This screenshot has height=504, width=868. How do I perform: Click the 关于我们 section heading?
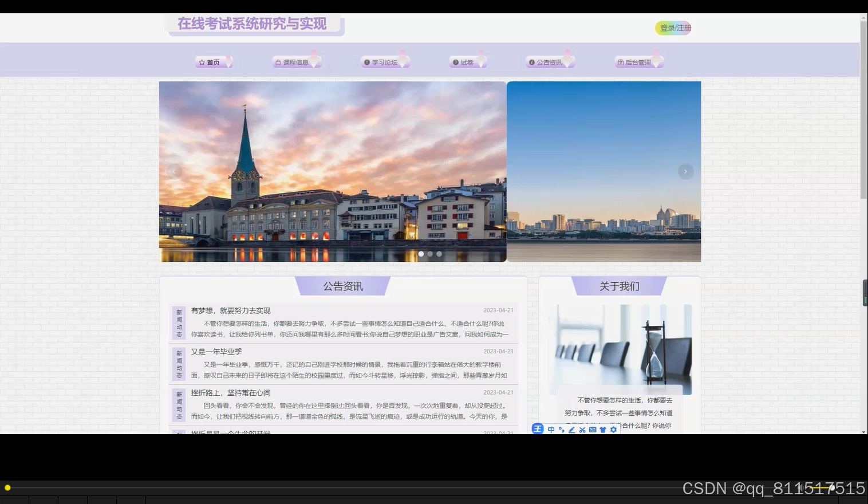(620, 286)
